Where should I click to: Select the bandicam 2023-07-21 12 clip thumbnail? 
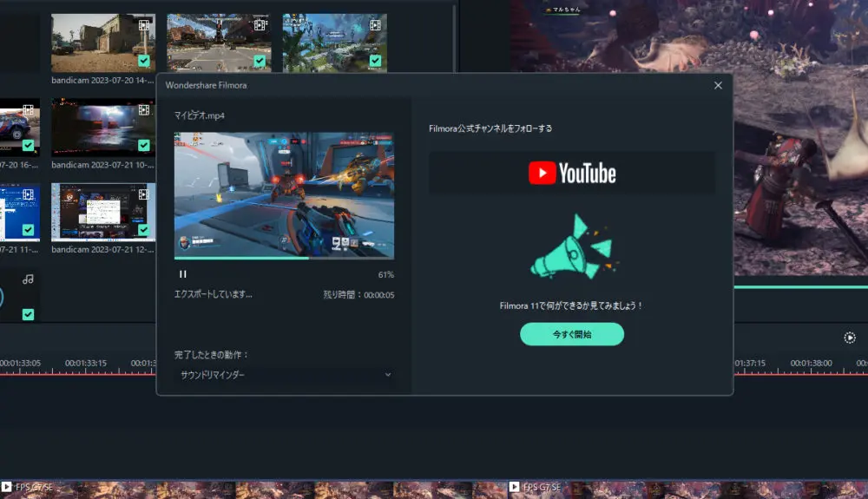click(x=103, y=212)
